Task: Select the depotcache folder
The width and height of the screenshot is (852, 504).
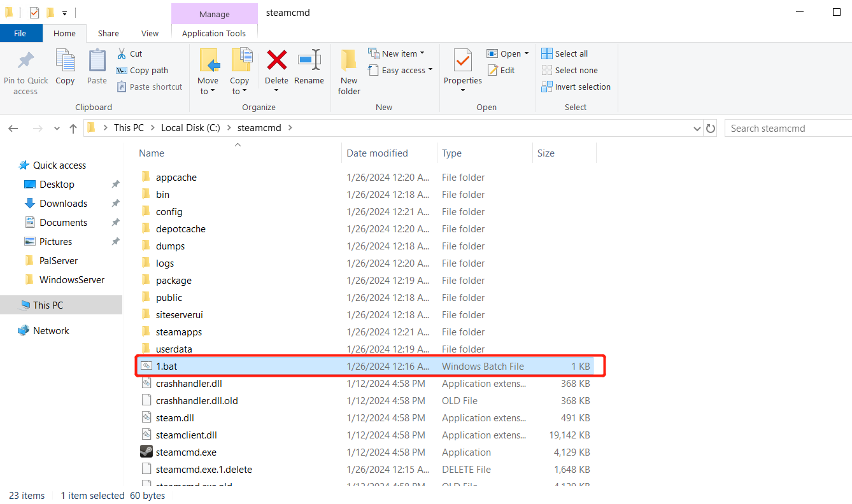Action: tap(180, 228)
